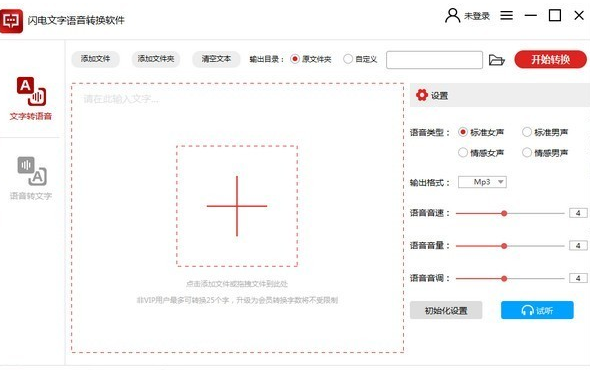This screenshot has height=370, width=590.
Task: Browse output folder with the folder icon
Action: click(x=496, y=60)
